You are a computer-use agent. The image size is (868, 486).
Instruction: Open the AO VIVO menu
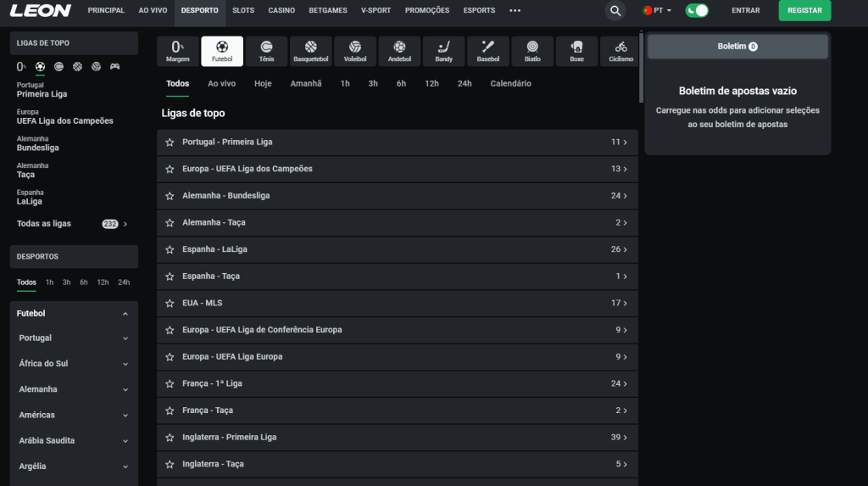pos(153,10)
